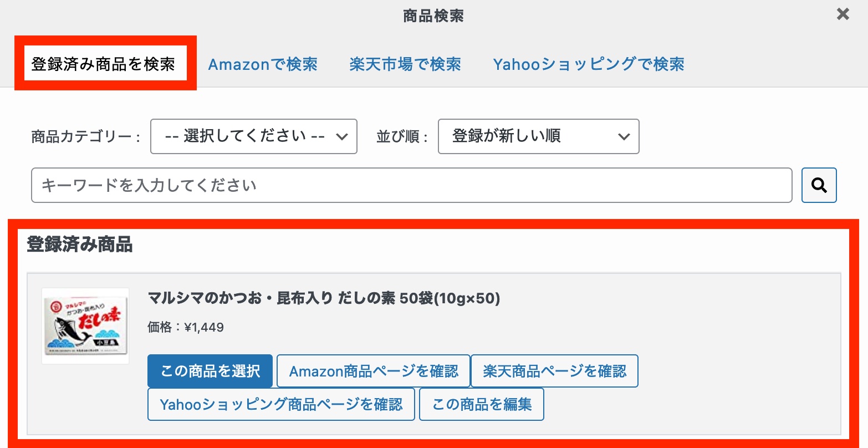The image size is (868, 448).
Task: Focus the keyword input field
Action: [412, 185]
